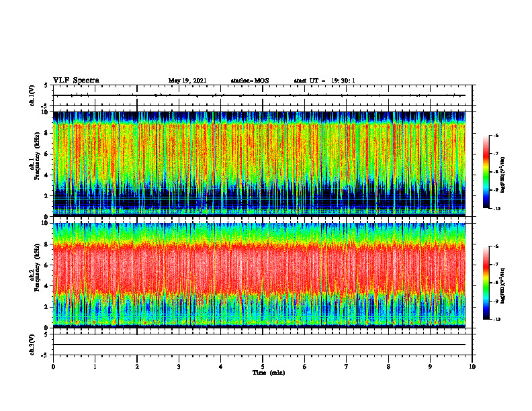Click time axis tick label "10"
This screenshot has width=532, height=411.
[472, 367]
